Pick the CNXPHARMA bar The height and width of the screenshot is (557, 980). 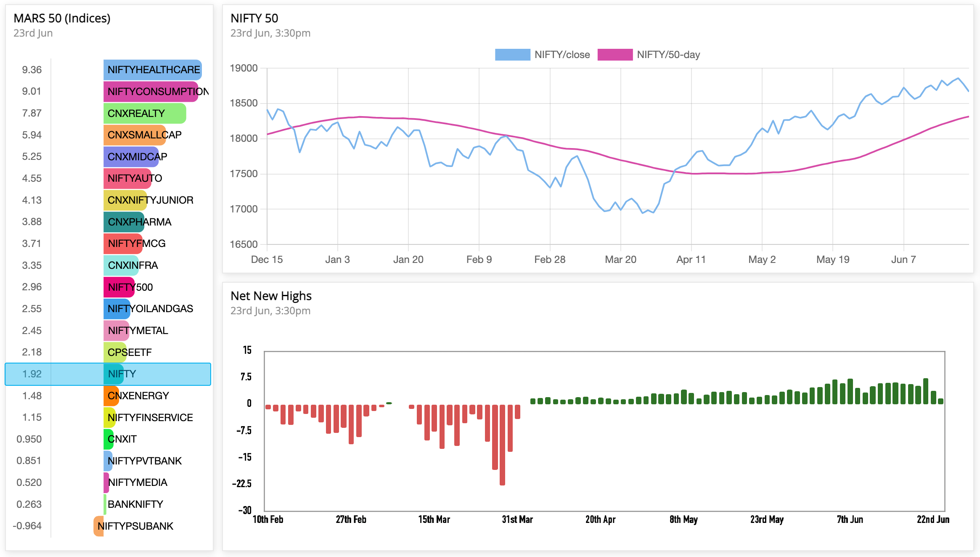124,222
